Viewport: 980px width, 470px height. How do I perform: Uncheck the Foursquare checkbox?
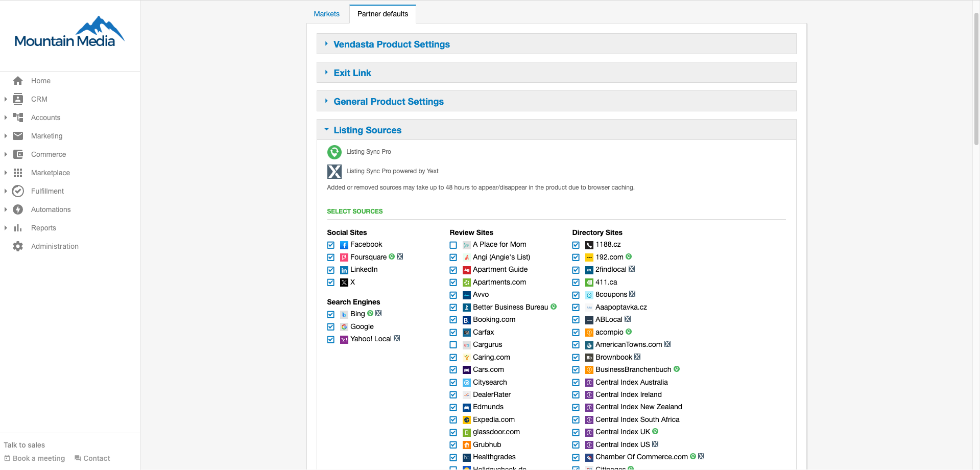pyautogui.click(x=331, y=257)
